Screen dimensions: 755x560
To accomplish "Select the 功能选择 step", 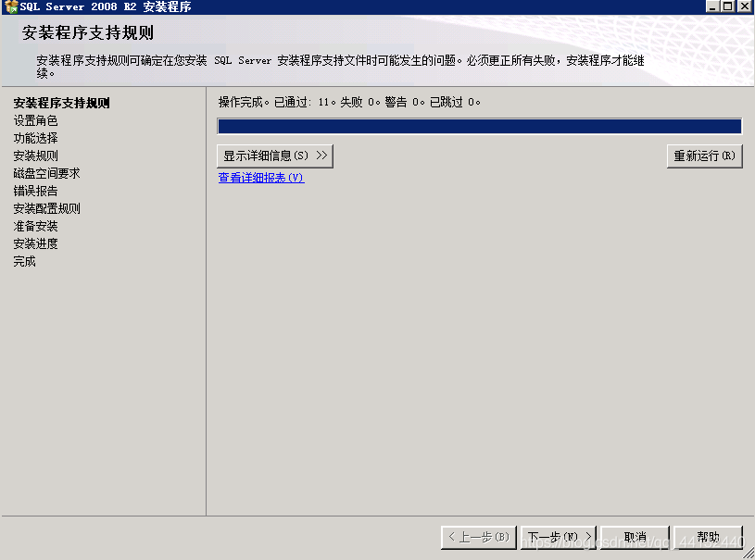I will point(35,138).
